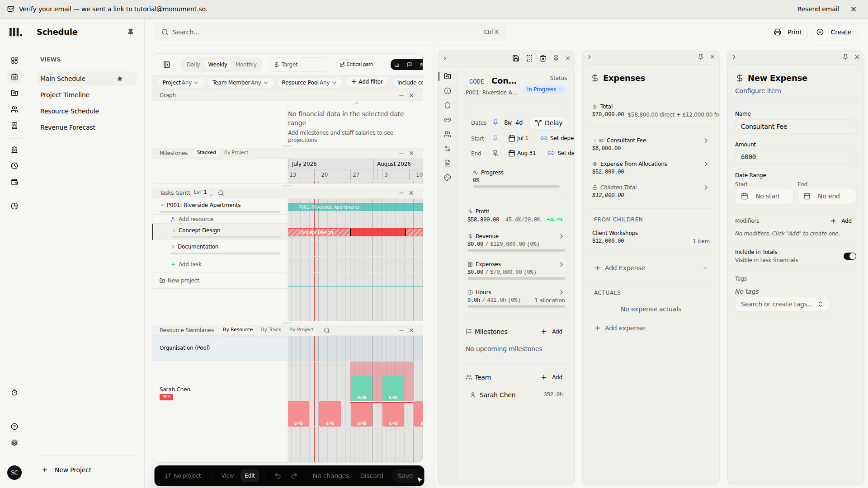Open the Team Member Any filter dropdown
The image size is (868, 488).
240,82
